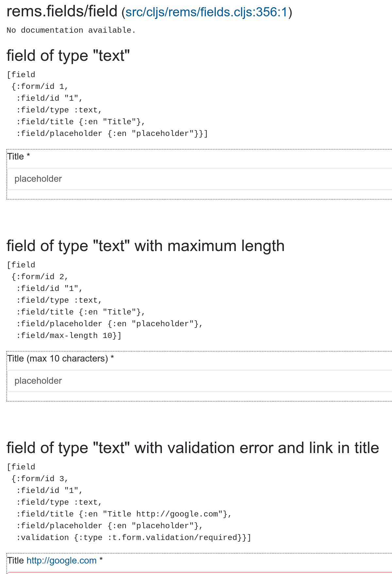Viewport: 392px width, 574px height.
Task: Click the "No documentation available." text
Action: [x=71, y=30]
